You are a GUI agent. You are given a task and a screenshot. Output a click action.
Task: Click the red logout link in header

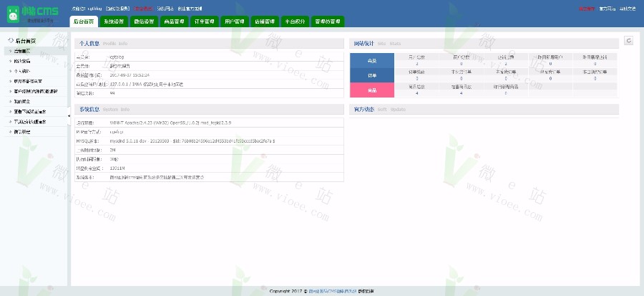[x=143, y=8]
